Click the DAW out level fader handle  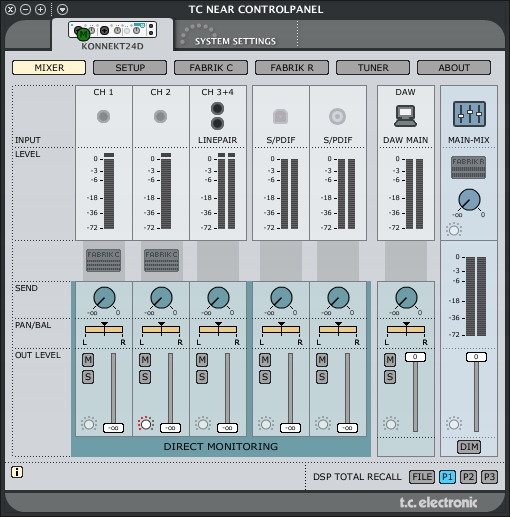pos(415,357)
